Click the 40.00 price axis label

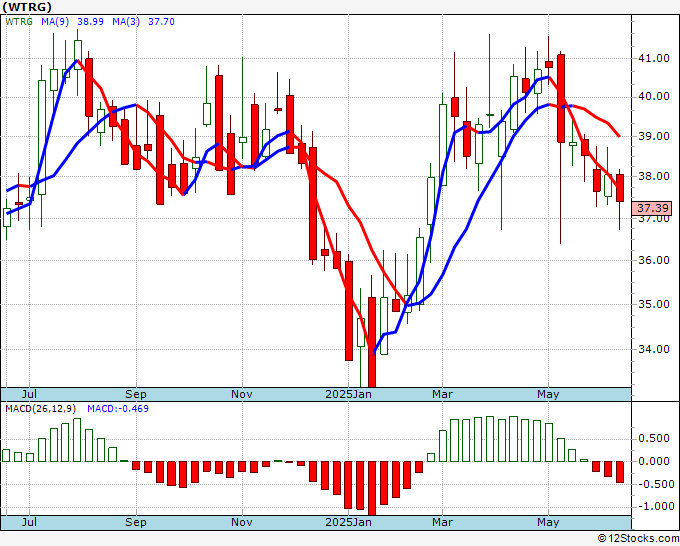(x=654, y=97)
